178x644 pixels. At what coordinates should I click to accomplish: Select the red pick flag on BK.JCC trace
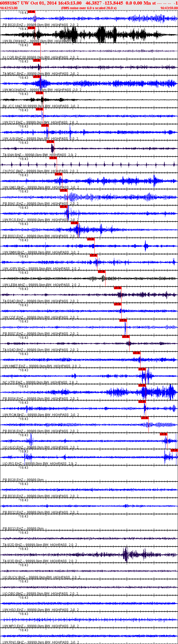(x=40, y=93)
